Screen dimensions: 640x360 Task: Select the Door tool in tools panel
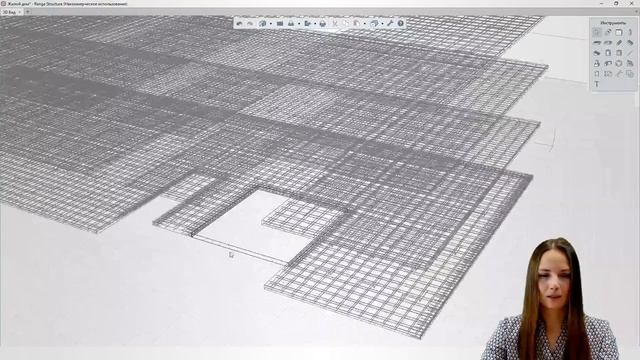[608, 53]
